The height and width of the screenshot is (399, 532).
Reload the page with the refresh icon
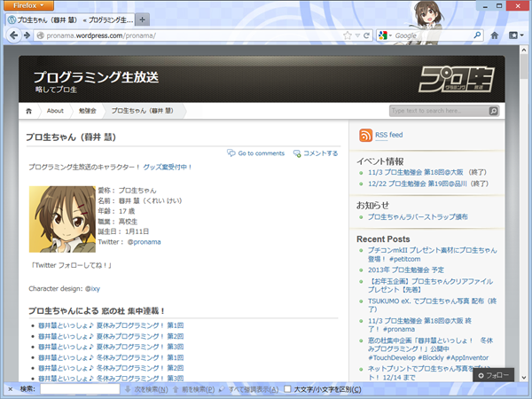(366, 35)
